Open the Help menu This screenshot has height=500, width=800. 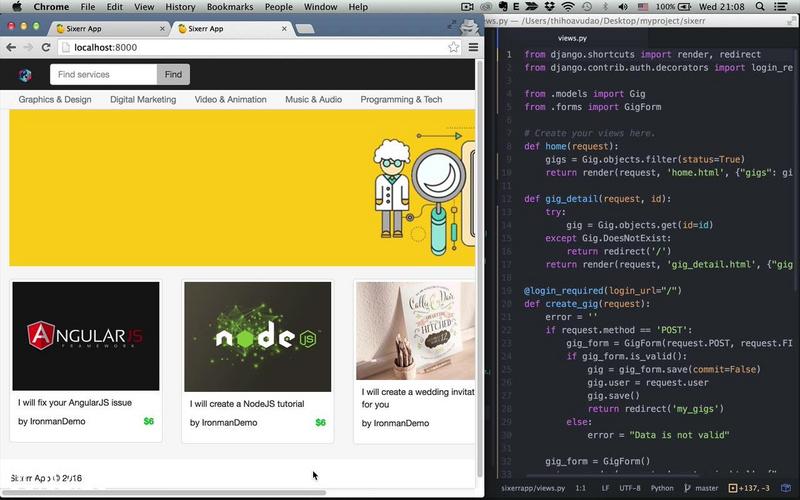[358, 7]
